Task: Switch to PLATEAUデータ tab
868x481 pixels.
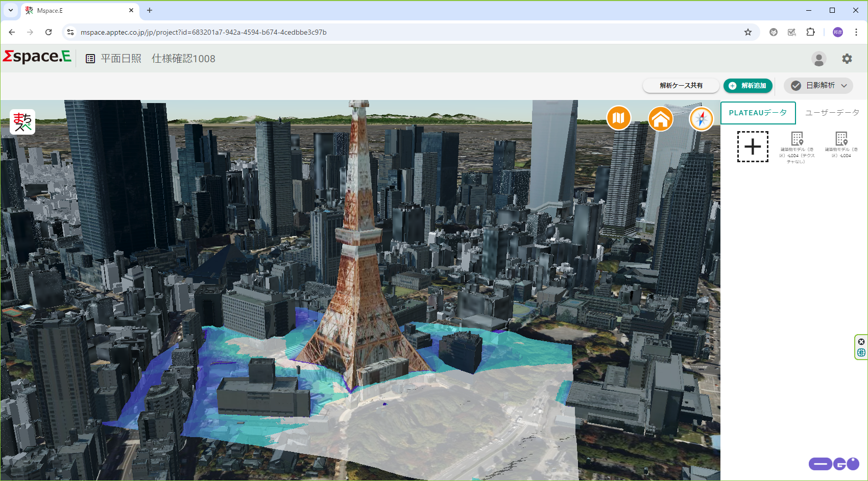Action: [x=758, y=113]
